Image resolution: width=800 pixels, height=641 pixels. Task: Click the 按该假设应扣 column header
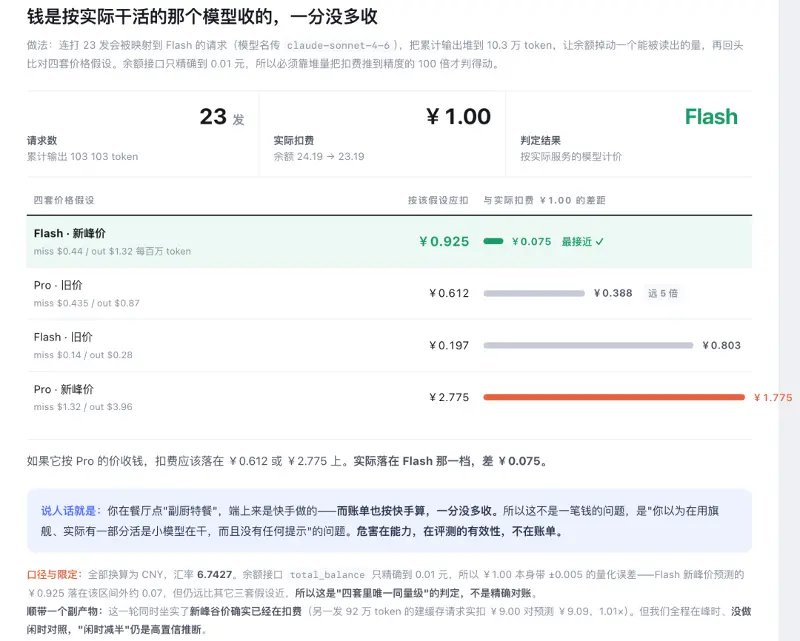438,200
